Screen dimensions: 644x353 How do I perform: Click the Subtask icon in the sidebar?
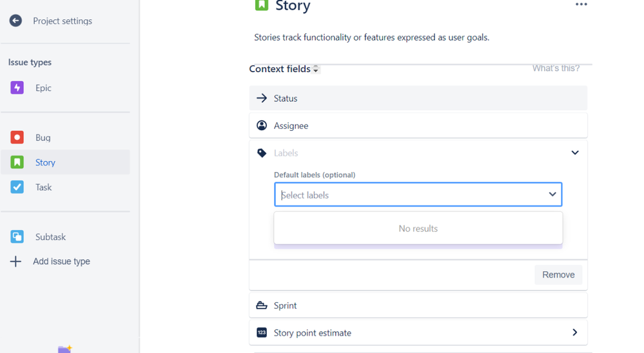(17, 237)
